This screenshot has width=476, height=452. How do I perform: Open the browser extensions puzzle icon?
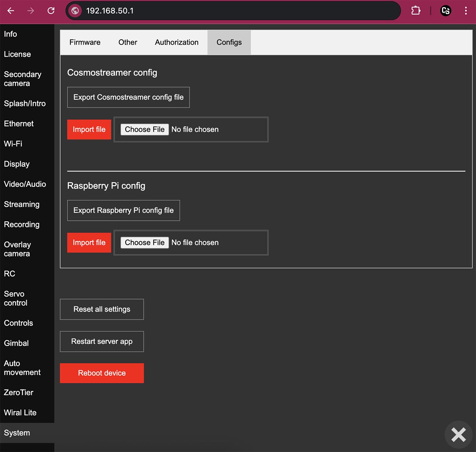tap(416, 11)
